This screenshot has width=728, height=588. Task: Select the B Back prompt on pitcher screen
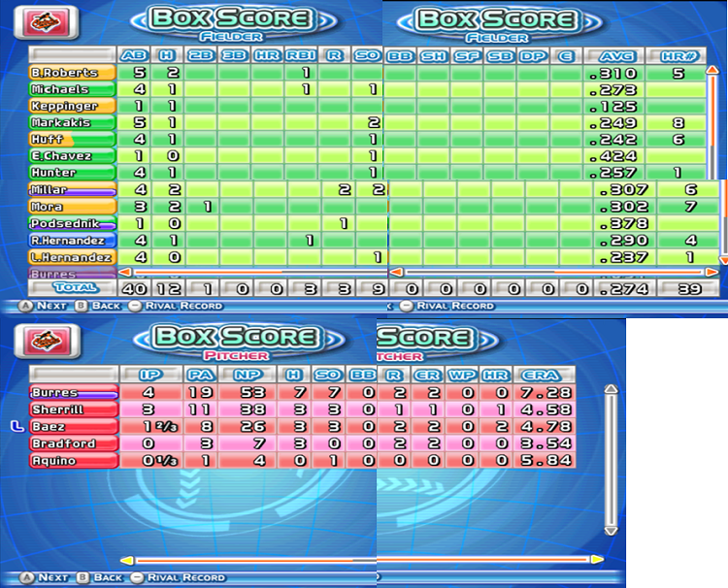[x=100, y=577]
